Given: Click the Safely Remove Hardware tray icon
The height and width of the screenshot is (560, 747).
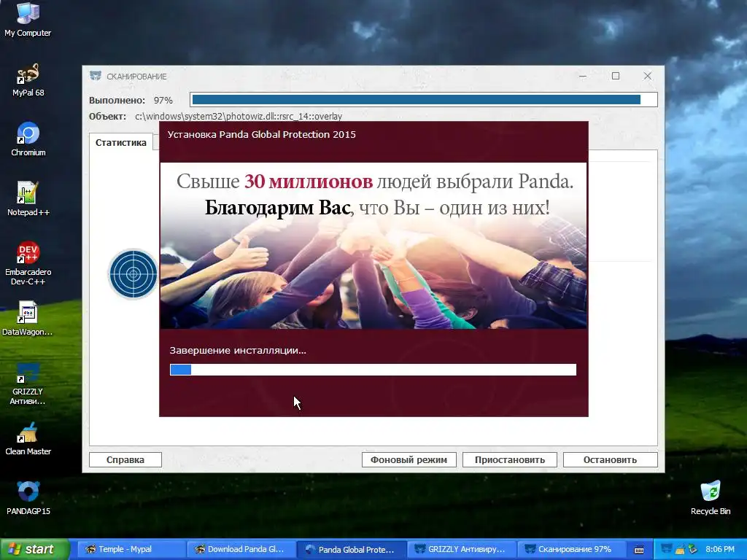Looking at the screenshot, I should (x=692, y=549).
